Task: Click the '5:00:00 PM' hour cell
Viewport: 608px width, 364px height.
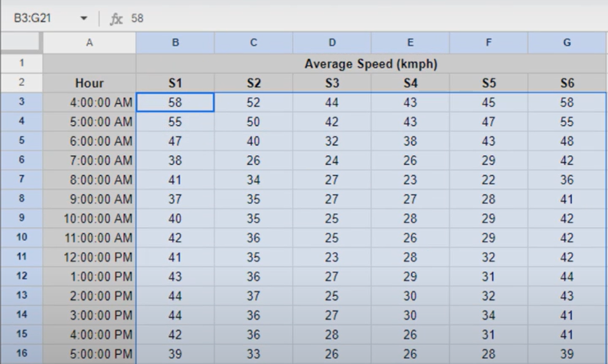Action: 90,354
